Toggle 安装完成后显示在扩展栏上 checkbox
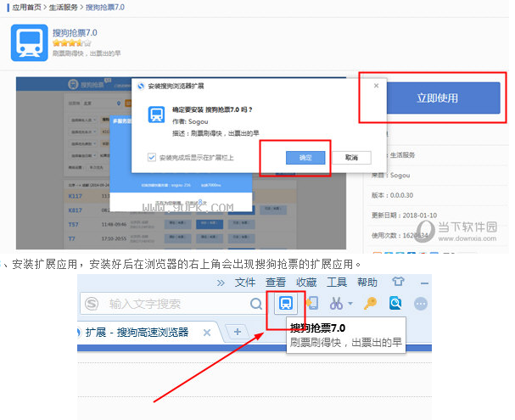The image size is (515, 420). [151, 157]
